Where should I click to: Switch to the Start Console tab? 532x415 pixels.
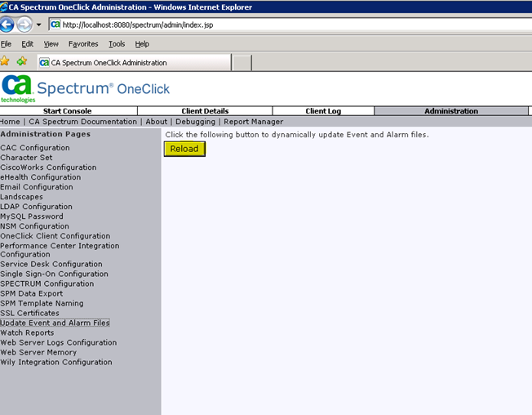click(x=69, y=111)
